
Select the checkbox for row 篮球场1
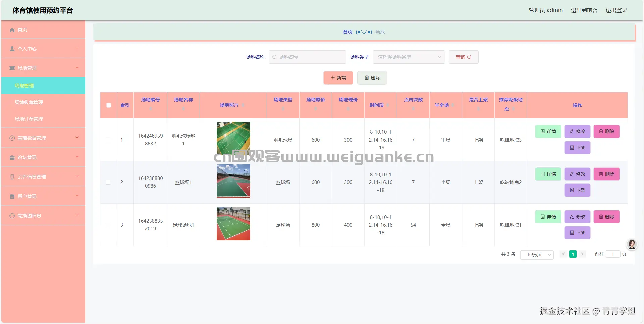pos(108,182)
